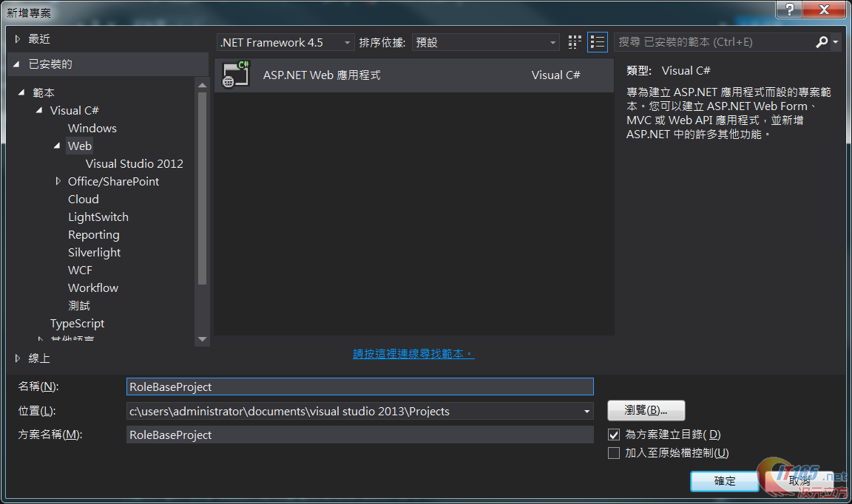Collapse the Visual C# tree node
The width and height of the screenshot is (852, 504).
pos(39,110)
